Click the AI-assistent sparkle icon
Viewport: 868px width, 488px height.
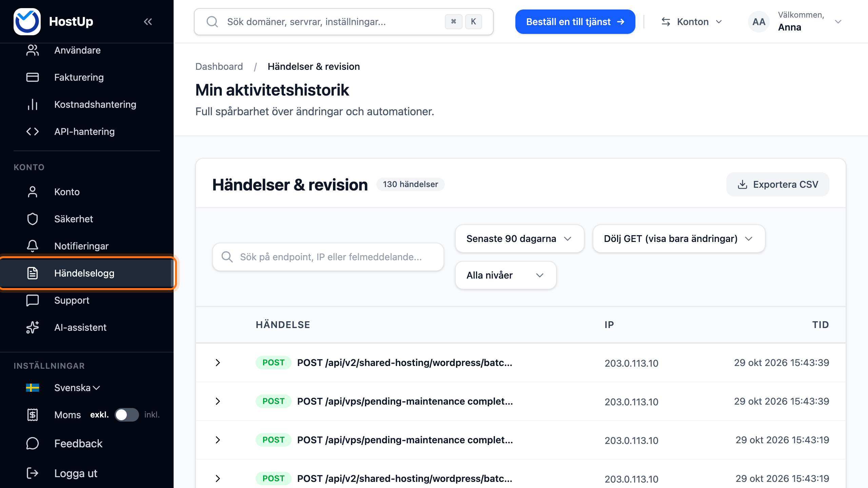click(x=33, y=327)
